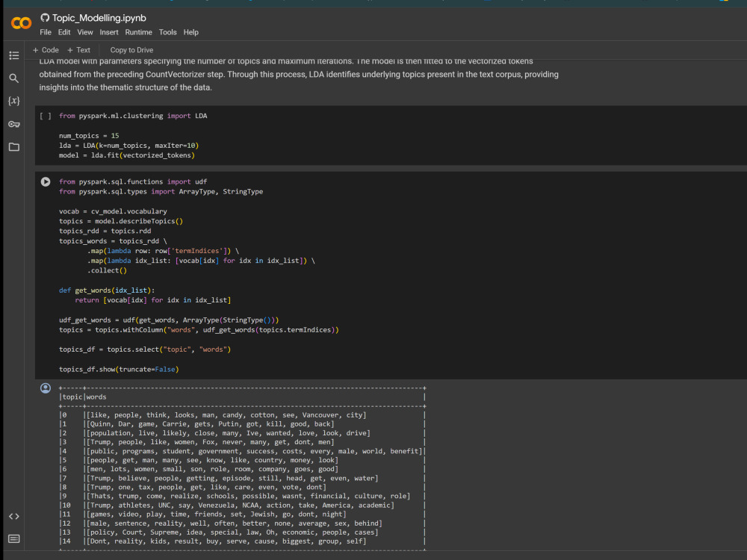Click the output cell avatar icon
Image resolution: width=747 pixels, height=560 pixels.
(x=46, y=388)
